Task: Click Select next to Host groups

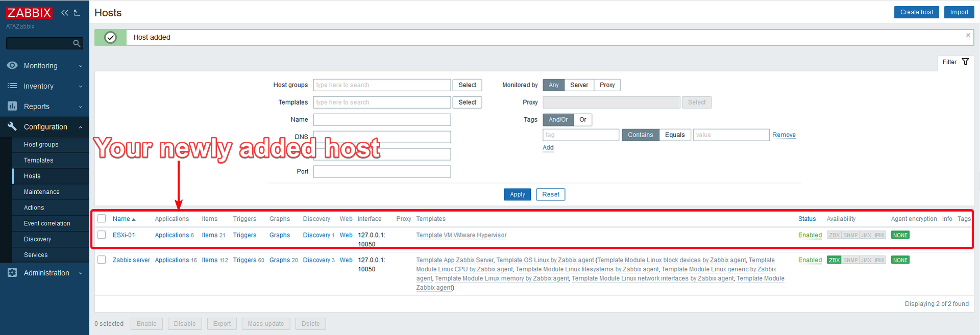Action: click(x=467, y=85)
